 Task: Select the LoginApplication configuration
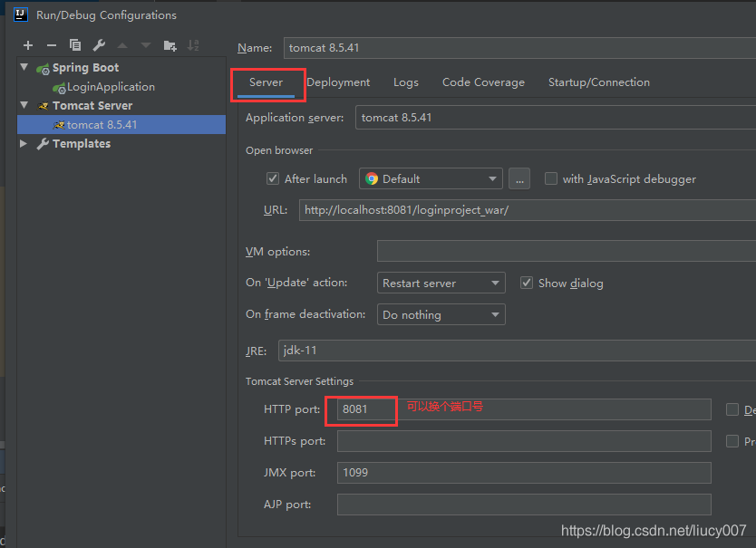click(111, 87)
